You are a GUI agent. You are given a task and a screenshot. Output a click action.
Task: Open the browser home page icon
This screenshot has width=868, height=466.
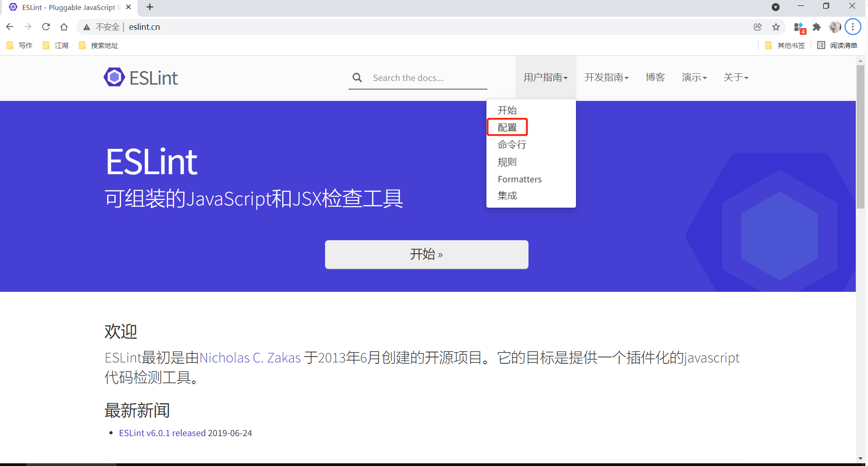coord(64,27)
